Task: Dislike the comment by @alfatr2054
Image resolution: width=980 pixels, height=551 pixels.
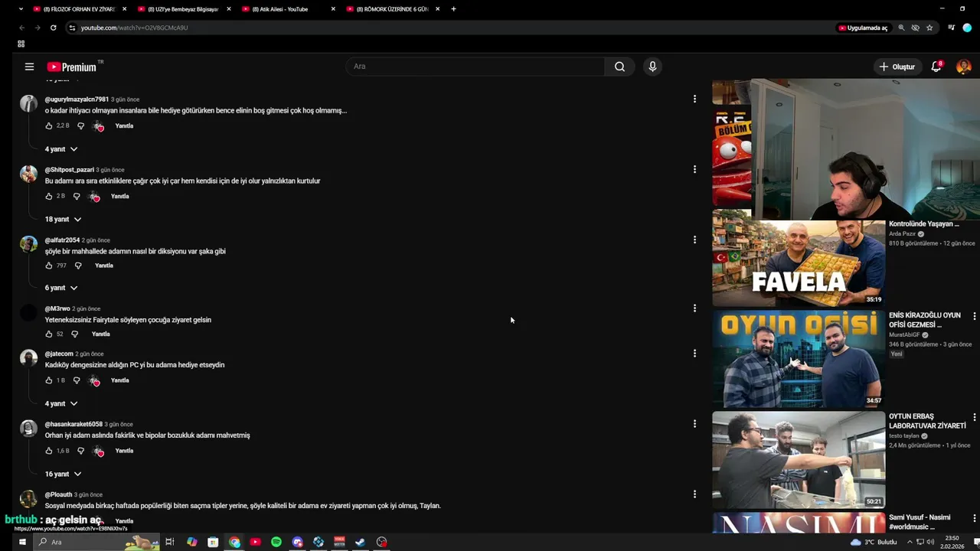Action: 77,266
